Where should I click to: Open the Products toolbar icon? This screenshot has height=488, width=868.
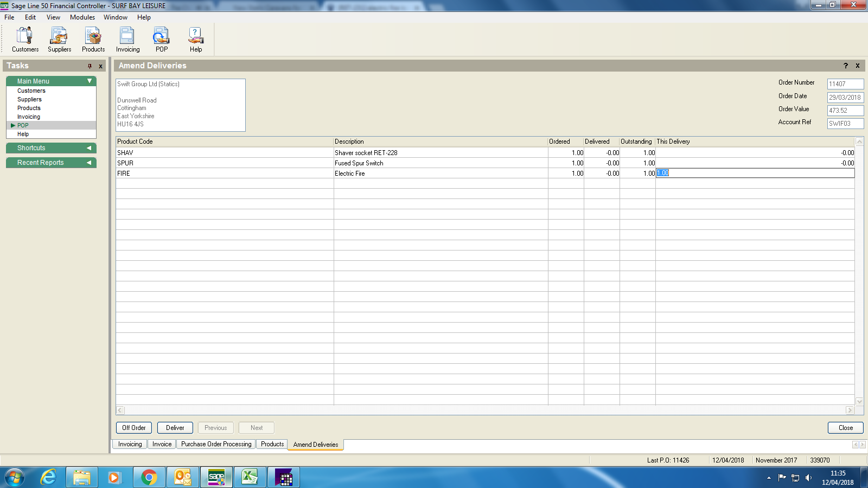click(93, 40)
